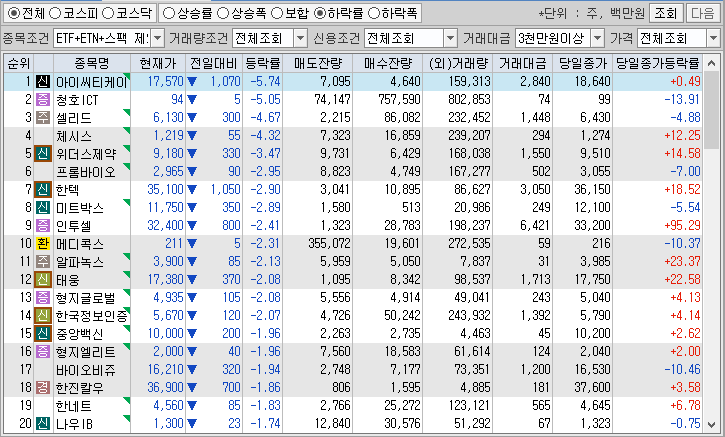Click the down arrow next to 아이씨티케이 price
The width and height of the screenshot is (725, 437).
pyautogui.click(x=192, y=82)
